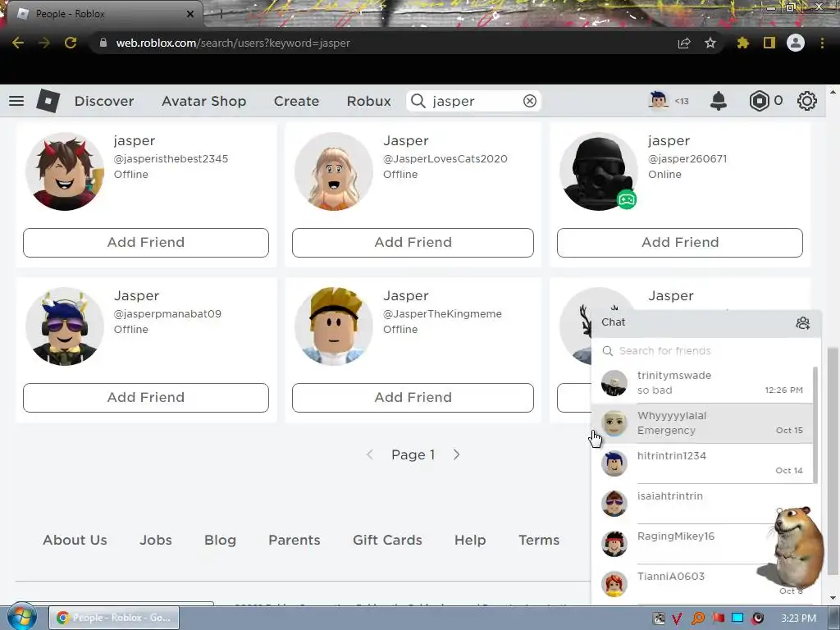Open chat with hitrintrin1234
This screenshot has width=840, height=630.
702,463
